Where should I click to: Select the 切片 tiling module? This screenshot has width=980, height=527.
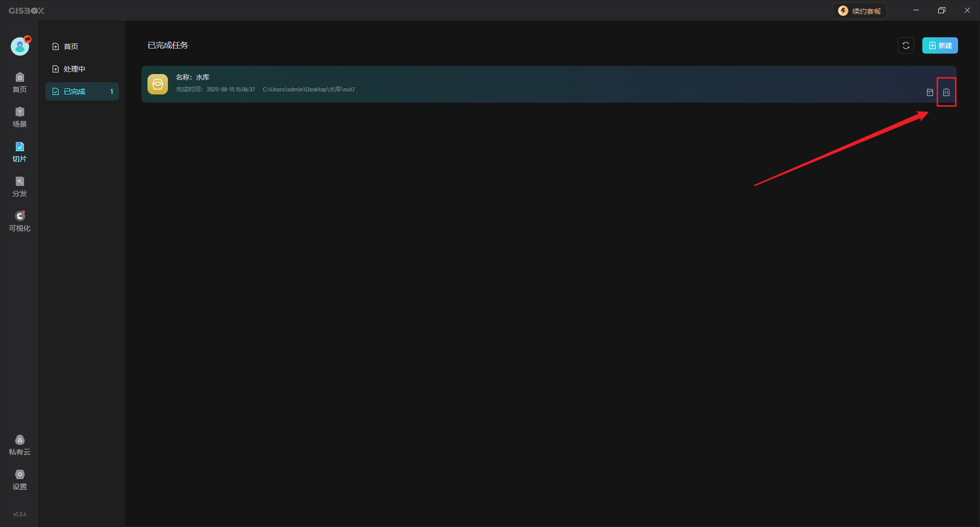coord(19,152)
